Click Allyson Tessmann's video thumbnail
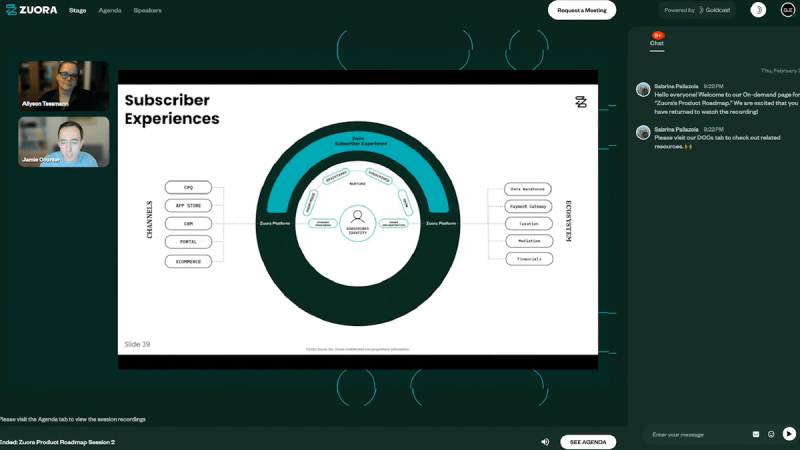This screenshot has width=800, height=450. point(64,86)
